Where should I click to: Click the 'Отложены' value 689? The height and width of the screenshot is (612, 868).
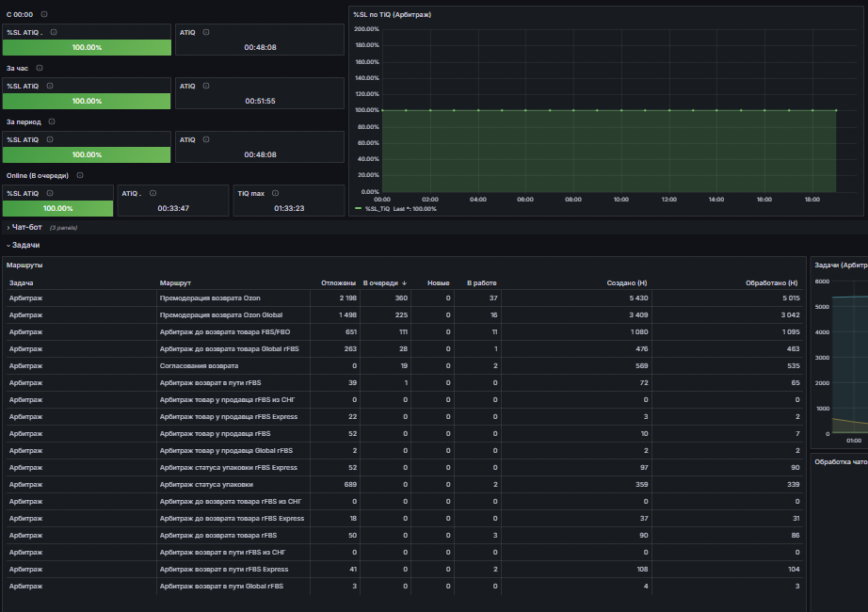pos(350,485)
